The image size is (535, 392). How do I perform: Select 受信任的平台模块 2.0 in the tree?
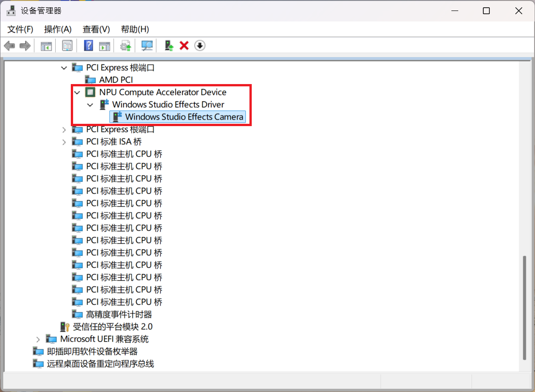[112, 327]
